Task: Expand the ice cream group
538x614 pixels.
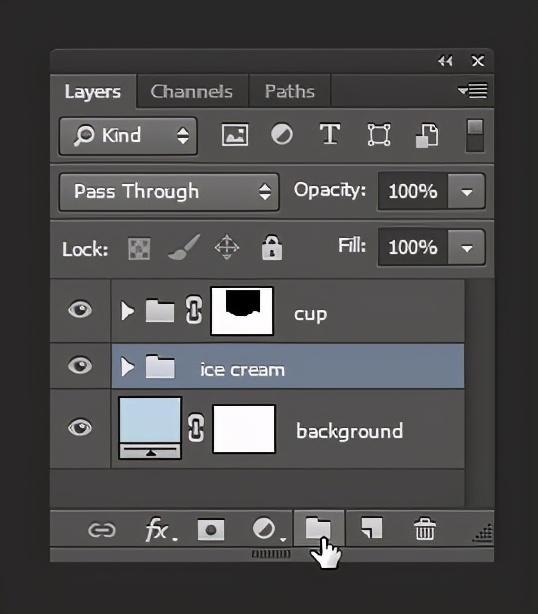Action: click(x=127, y=367)
